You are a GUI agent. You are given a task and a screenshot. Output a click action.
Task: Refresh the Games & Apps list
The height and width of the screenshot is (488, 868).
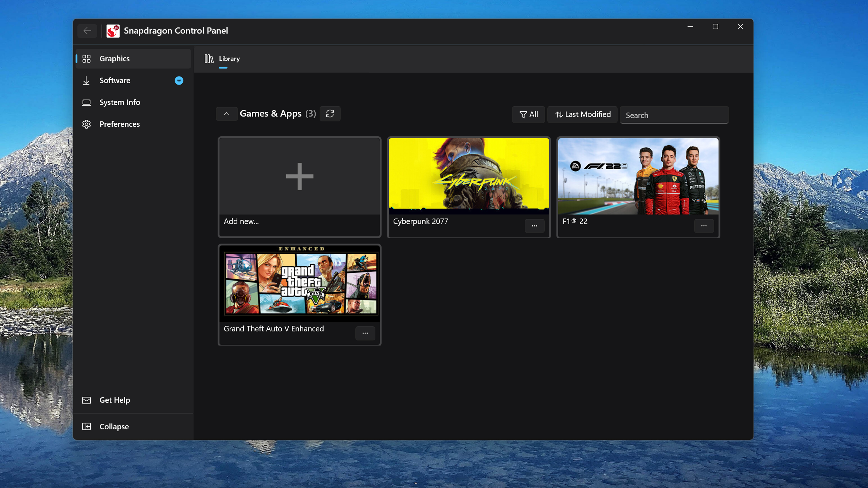pyautogui.click(x=330, y=114)
